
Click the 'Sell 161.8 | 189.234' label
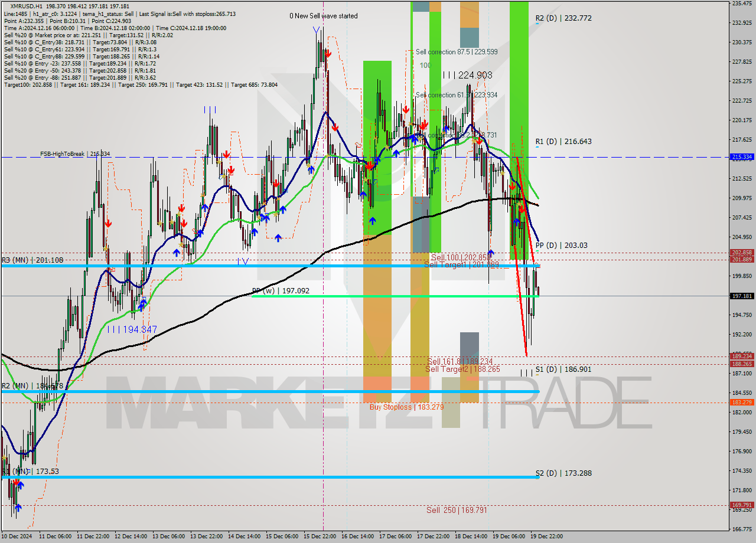[x=460, y=361]
